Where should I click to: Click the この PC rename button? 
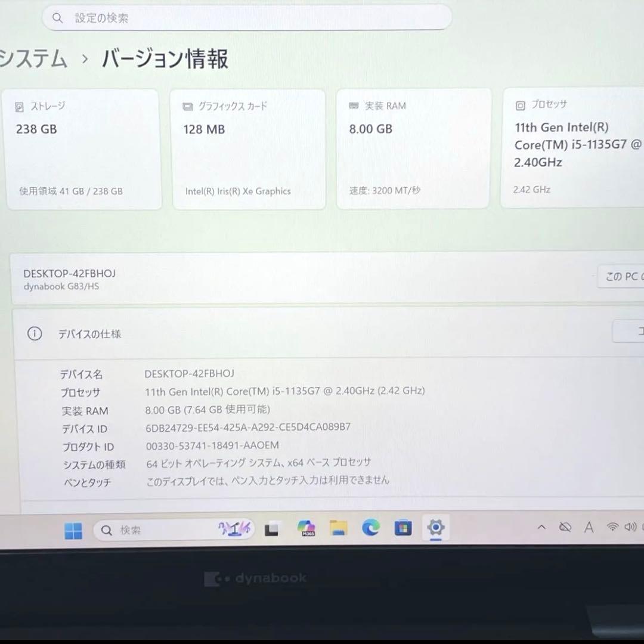pos(624,276)
